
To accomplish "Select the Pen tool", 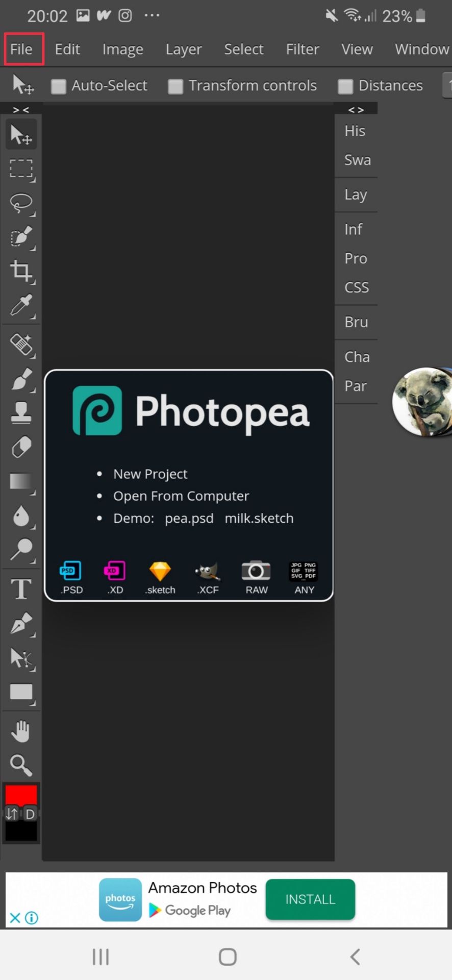I will pos(21,623).
